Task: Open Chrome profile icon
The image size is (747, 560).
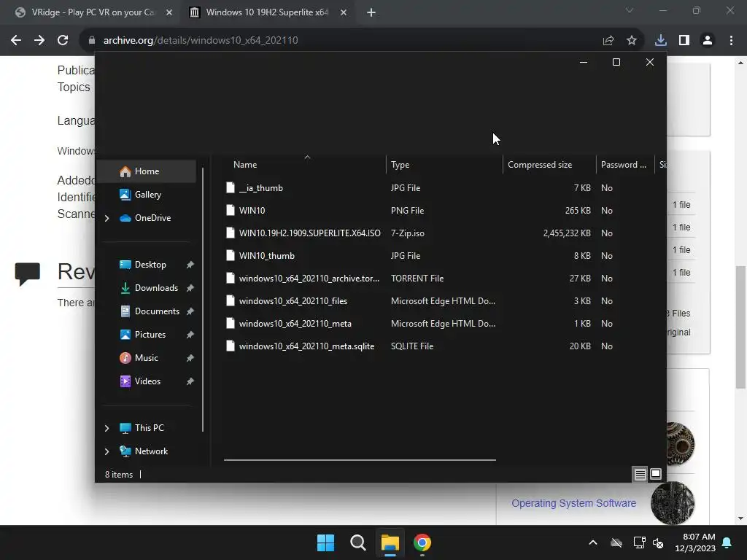Action: click(x=708, y=41)
